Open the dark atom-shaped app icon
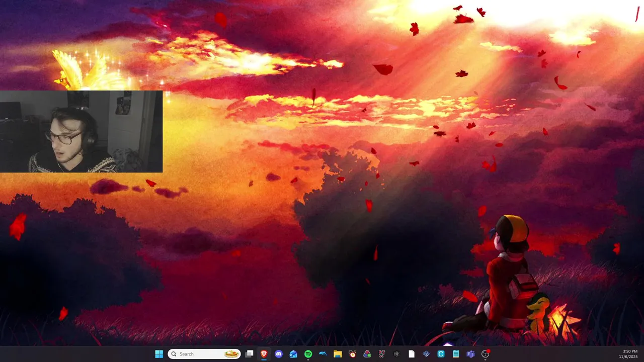 (396, 354)
